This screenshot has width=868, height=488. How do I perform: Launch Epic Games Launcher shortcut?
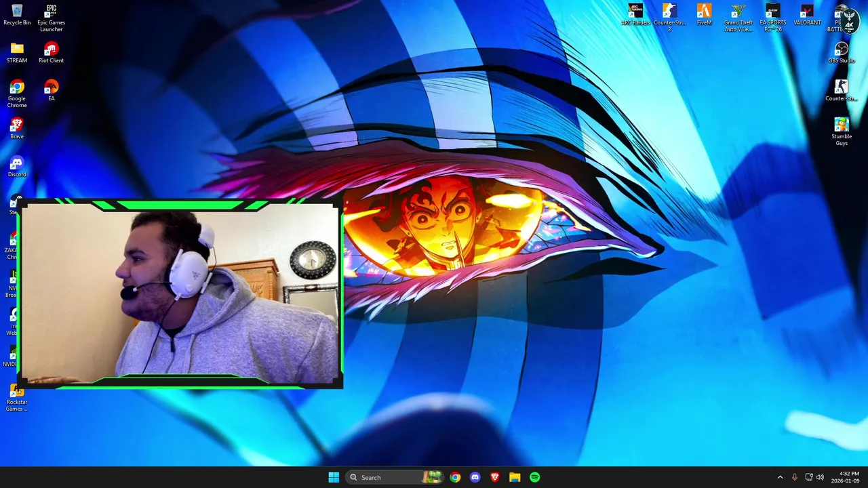coord(51,18)
